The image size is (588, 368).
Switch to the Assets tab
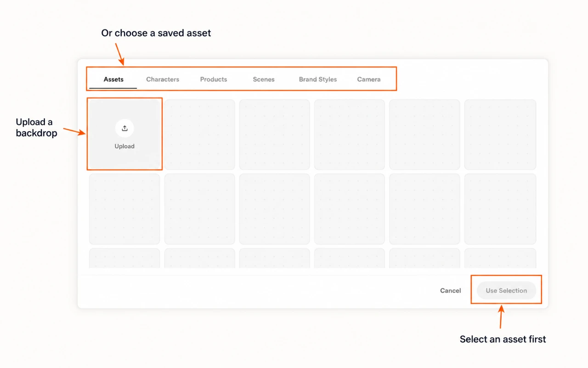click(x=113, y=79)
